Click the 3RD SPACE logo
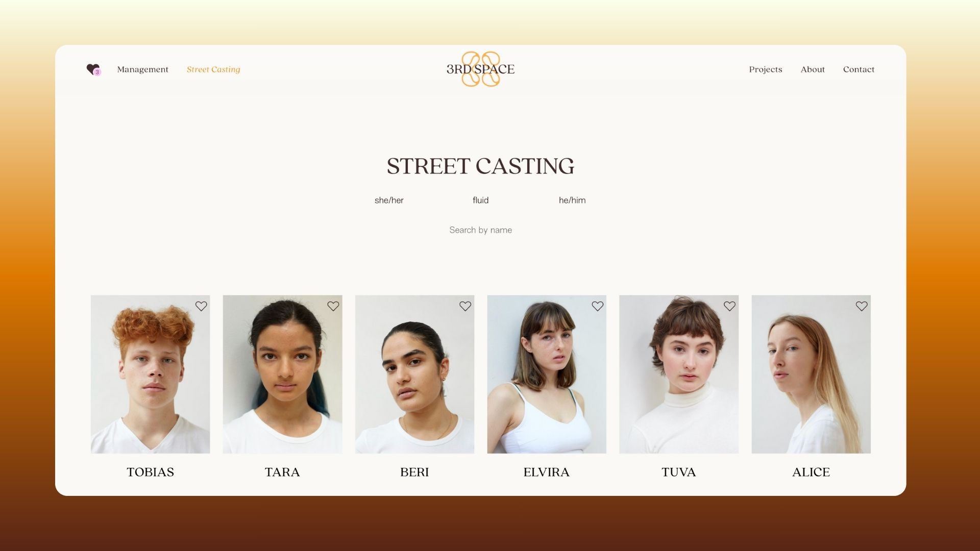Viewport: 980px width, 551px height. click(x=480, y=69)
